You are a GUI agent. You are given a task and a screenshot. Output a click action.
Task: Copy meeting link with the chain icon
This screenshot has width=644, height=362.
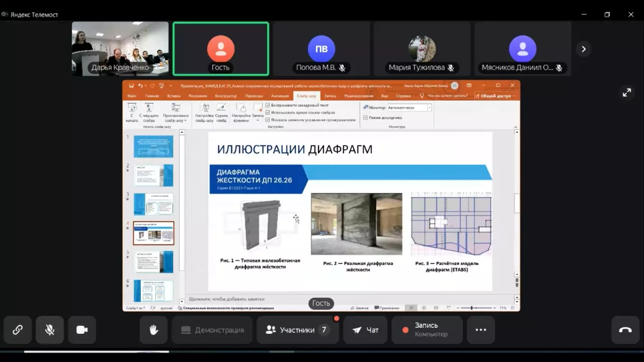point(18,330)
